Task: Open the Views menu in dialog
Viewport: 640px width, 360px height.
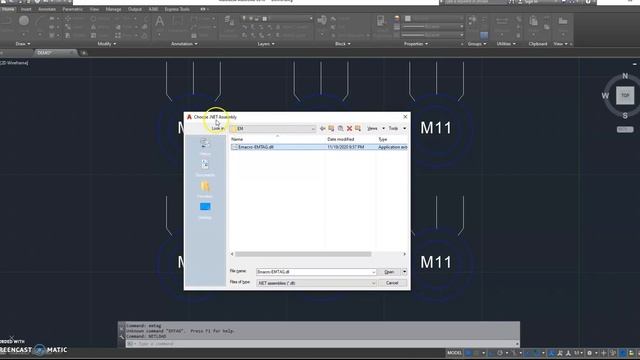Action: [x=376, y=129]
